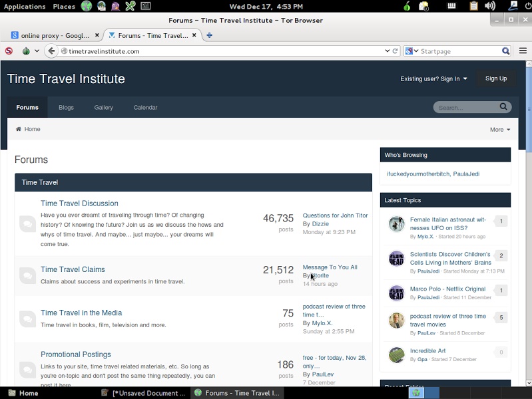The width and height of the screenshot is (532, 399).
Task: Focus the Startpage search field
Action: (x=459, y=51)
